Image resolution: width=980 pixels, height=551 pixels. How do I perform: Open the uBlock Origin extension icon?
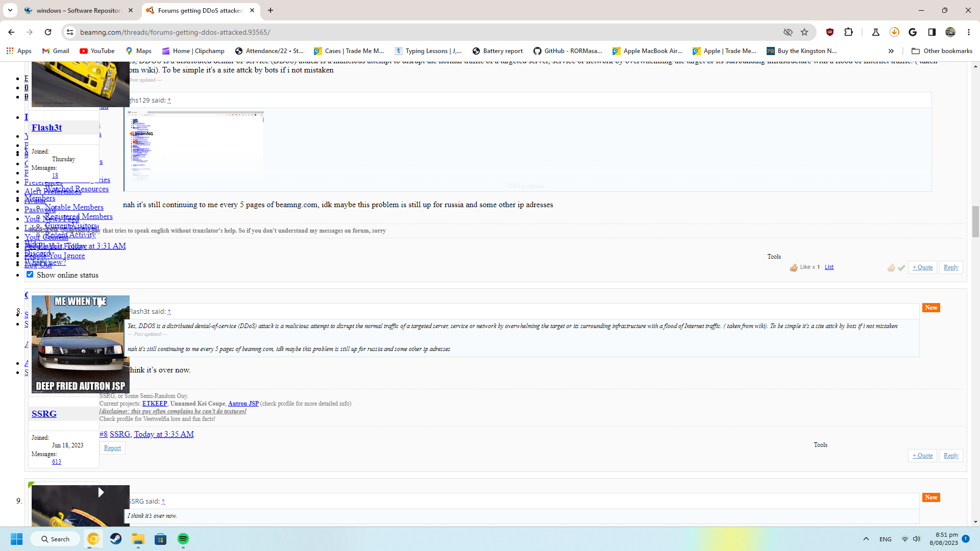pyautogui.click(x=830, y=32)
